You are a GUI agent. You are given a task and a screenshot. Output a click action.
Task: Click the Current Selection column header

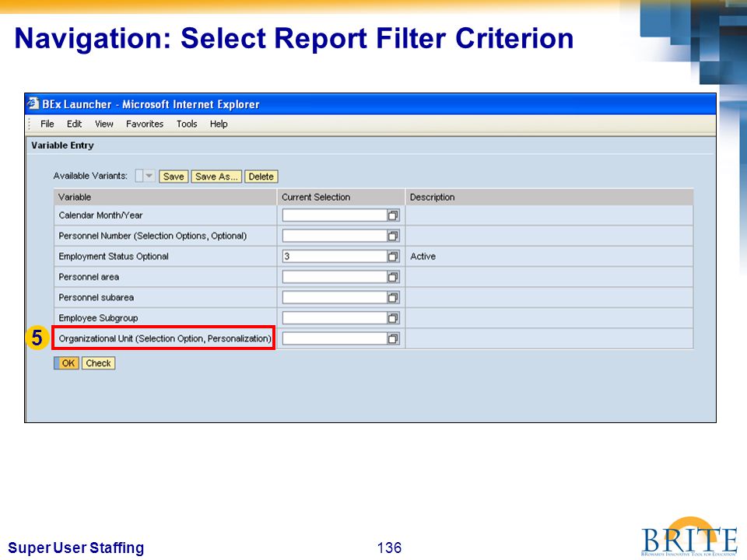pos(341,197)
